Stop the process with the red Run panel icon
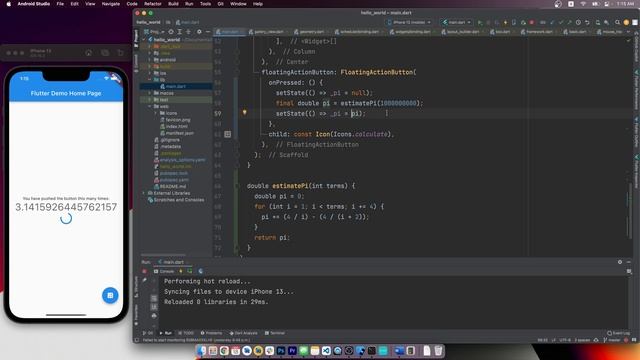This screenshot has height=360, width=640. (x=144, y=271)
